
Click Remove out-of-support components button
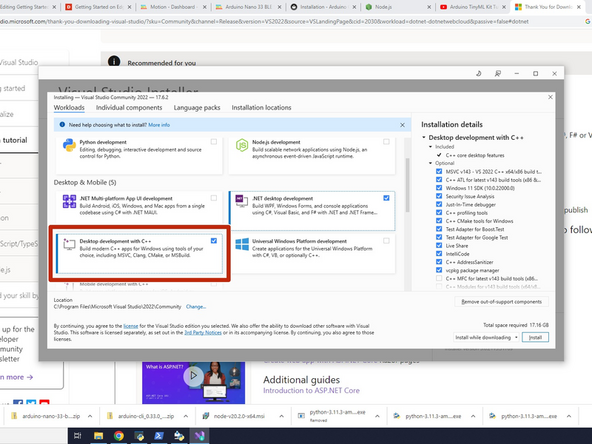click(501, 302)
